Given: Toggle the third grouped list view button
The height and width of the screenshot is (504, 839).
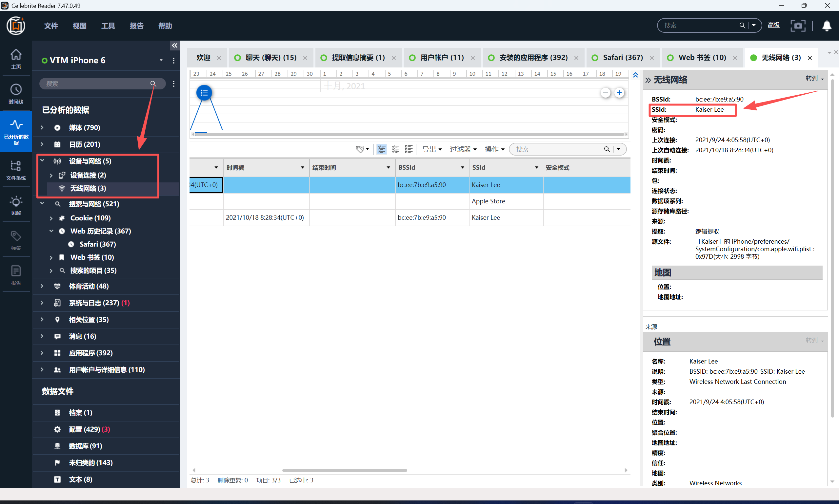Looking at the screenshot, I should click(x=409, y=149).
